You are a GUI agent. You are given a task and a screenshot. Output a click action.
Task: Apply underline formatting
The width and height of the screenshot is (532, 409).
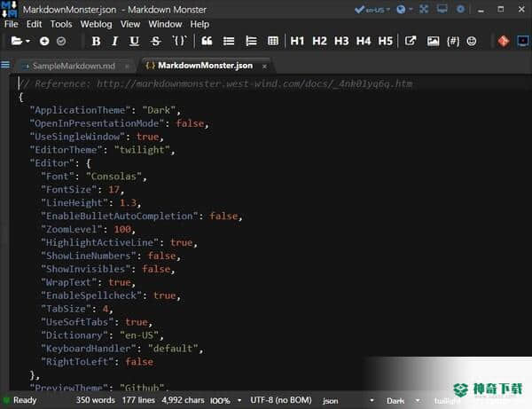click(135, 42)
